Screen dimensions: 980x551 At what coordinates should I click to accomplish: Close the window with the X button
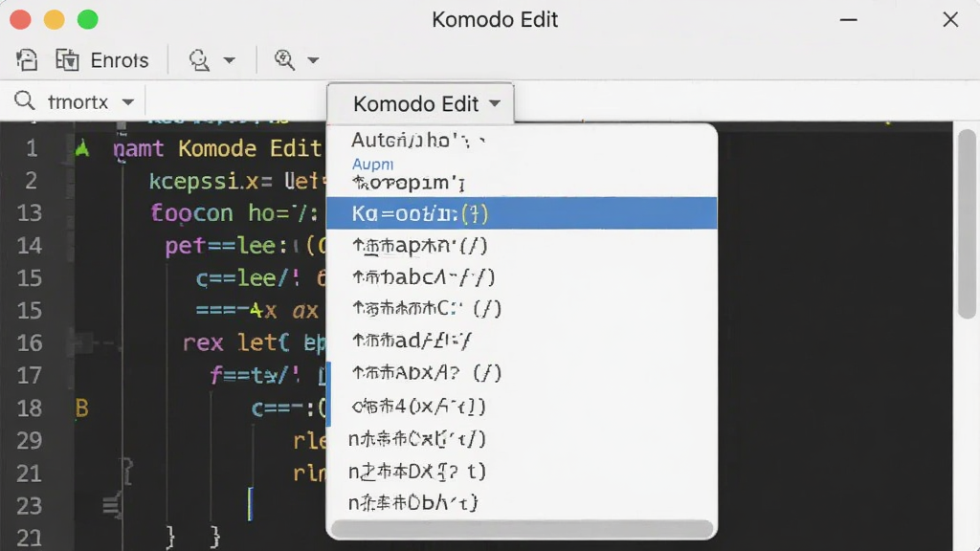point(950,19)
